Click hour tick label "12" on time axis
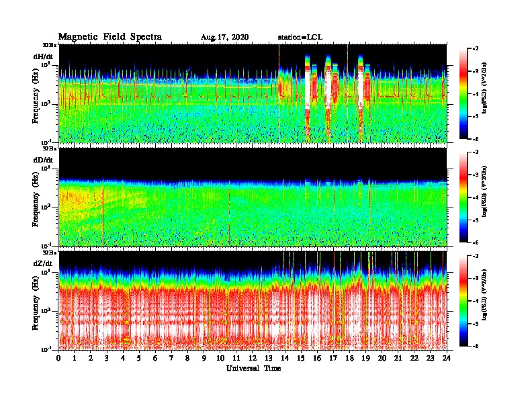532x411 pixels. (252, 358)
